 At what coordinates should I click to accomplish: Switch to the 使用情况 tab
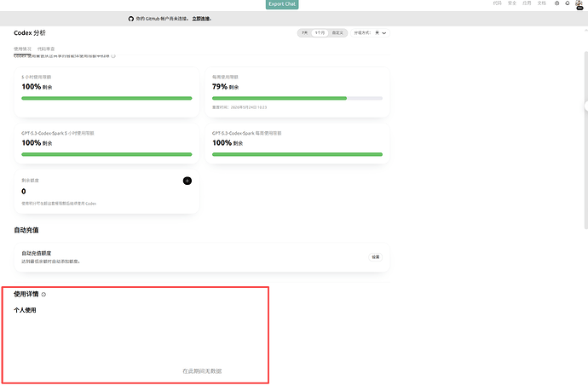point(22,49)
